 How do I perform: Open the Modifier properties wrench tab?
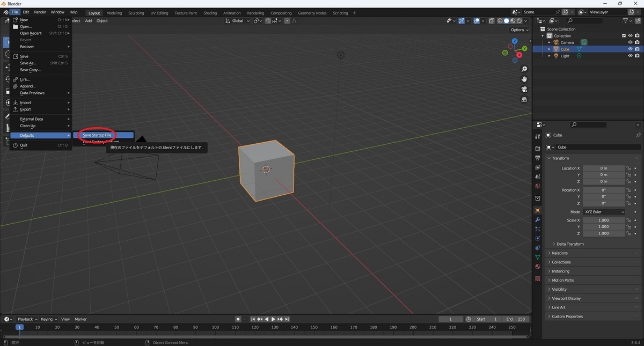[x=537, y=219]
